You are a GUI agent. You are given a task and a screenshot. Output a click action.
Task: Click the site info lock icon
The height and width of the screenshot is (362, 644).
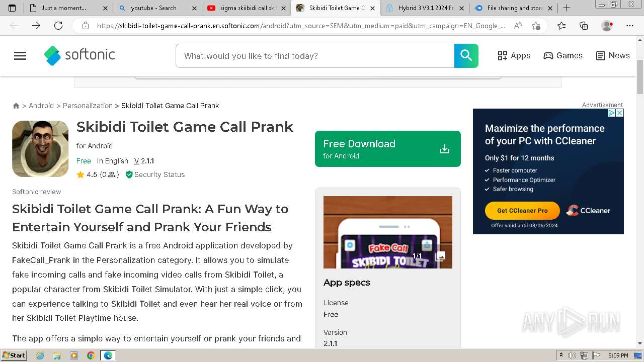tap(86, 26)
